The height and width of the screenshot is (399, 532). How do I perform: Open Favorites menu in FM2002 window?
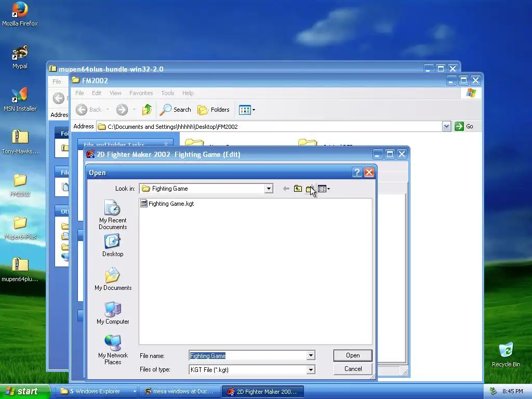coord(141,93)
